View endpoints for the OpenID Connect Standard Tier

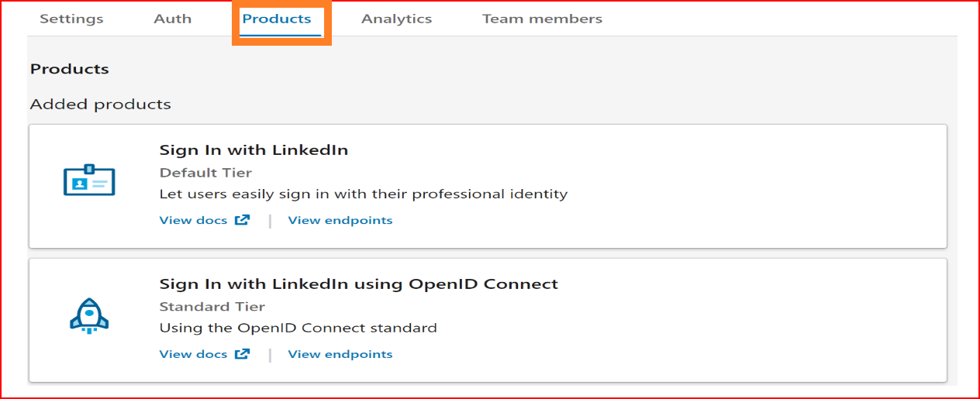point(340,354)
